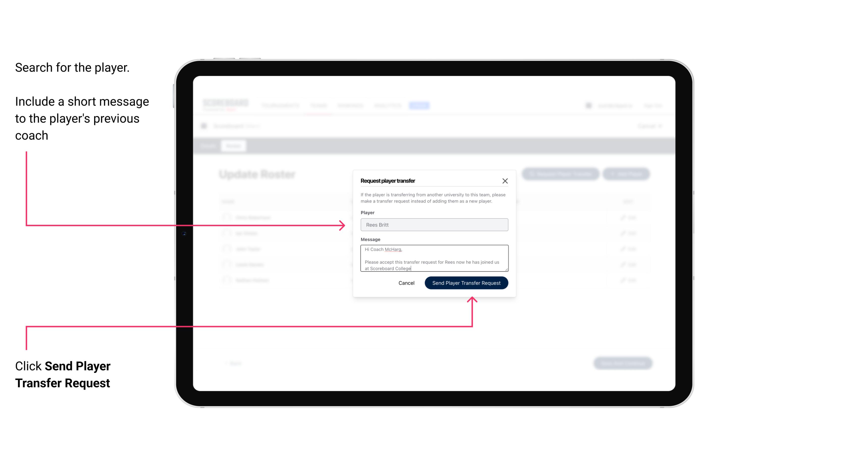Viewport: 868px width, 467px height.
Task: Click the close X button on dialog
Action: pos(505,181)
